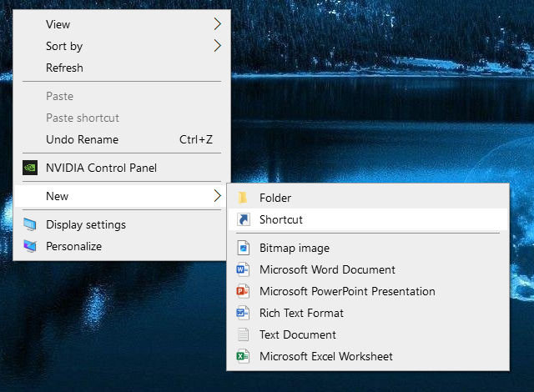The image size is (534, 392).
Task: Click the NVIDIA Control Panel green icon
Action: (x=30, y=168)
